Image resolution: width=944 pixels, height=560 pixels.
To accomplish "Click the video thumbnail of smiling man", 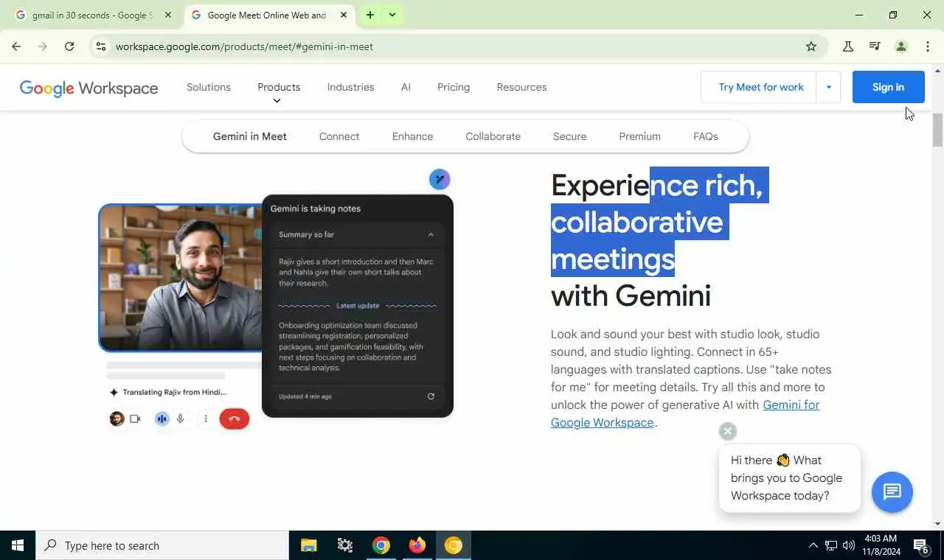I will (181, 277).
